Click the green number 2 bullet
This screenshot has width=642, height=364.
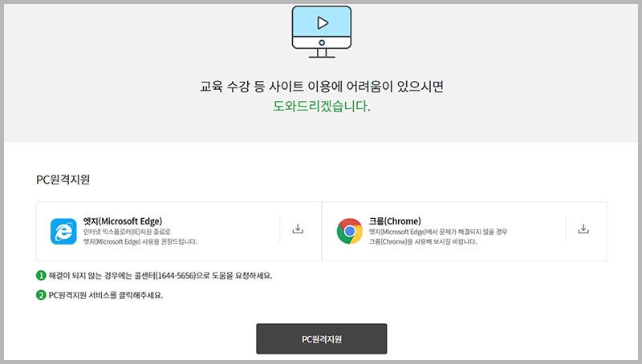tap(41, 295)
